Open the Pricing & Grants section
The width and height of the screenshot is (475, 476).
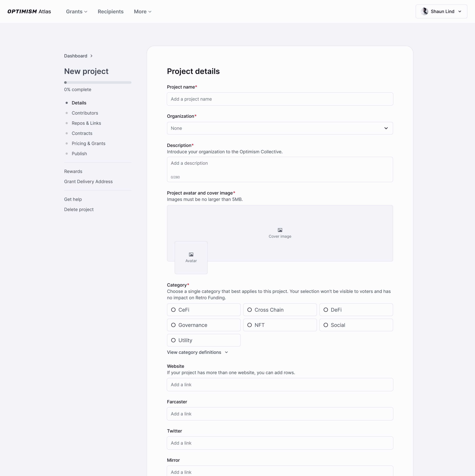[x=88, y=143]
